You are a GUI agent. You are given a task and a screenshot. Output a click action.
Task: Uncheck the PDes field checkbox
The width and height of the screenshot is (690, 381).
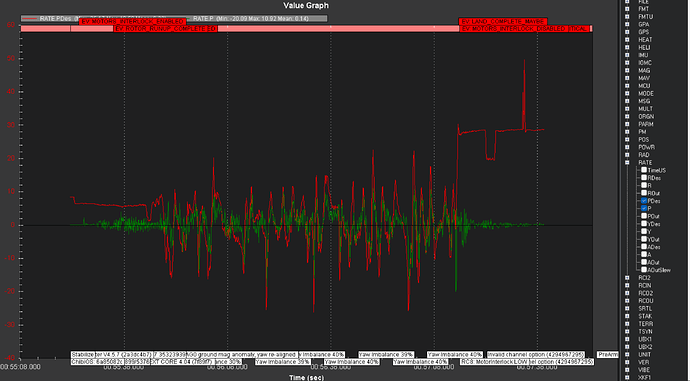644,201
